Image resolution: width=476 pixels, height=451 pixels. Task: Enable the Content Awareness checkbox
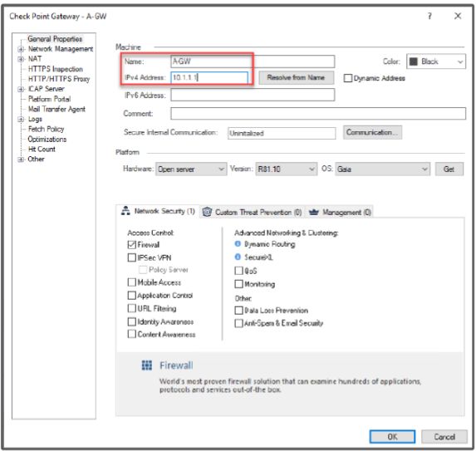click(x=132, y=334)
